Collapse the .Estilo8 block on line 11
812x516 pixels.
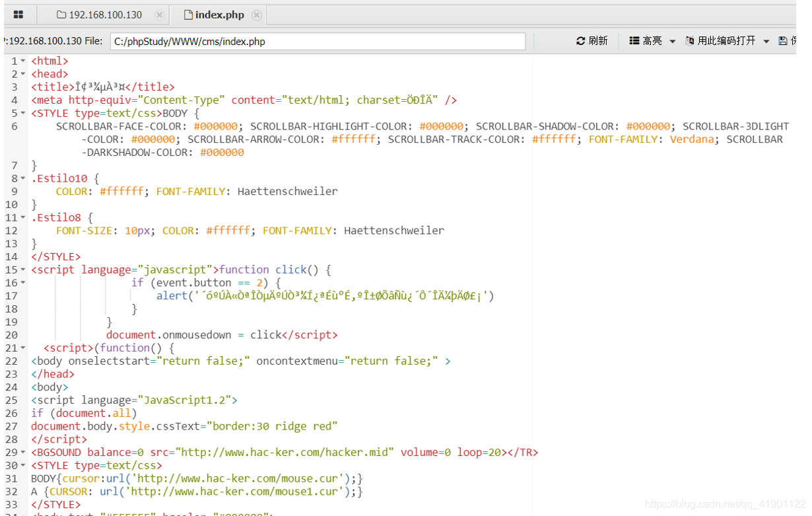[23, 217]
